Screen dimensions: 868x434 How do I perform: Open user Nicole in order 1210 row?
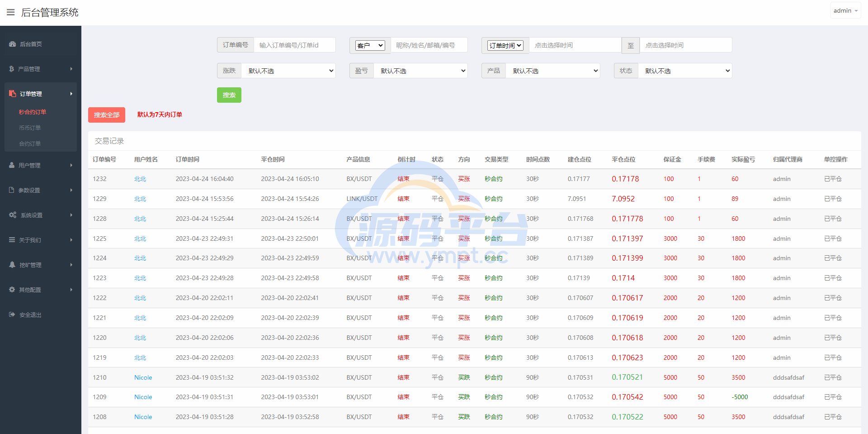[x=143, y=377]
